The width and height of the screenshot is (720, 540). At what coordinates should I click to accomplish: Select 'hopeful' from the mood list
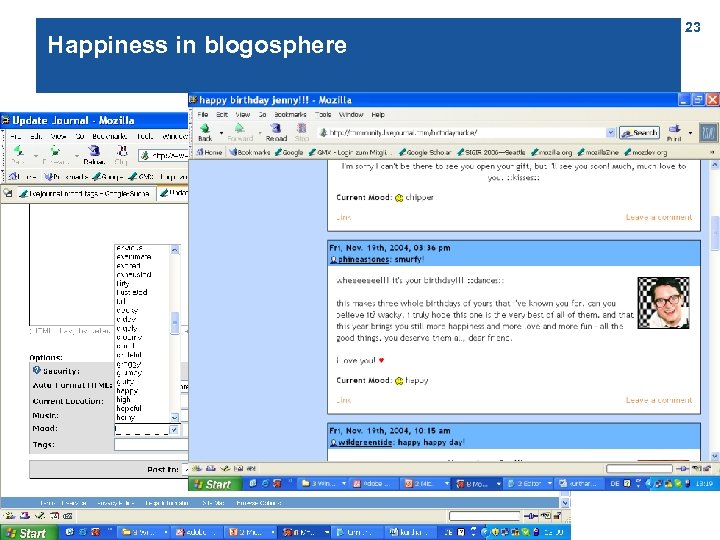tap(129, 408)
